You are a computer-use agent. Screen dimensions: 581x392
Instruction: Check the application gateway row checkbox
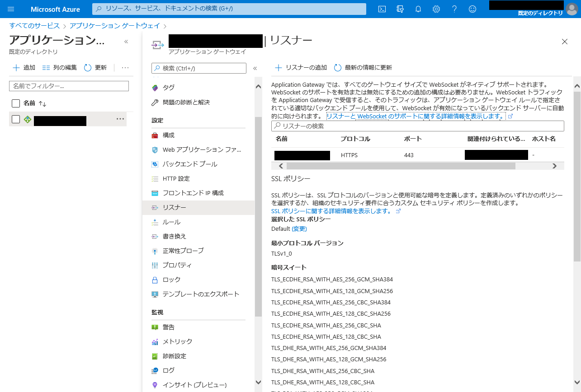[16, 119]
